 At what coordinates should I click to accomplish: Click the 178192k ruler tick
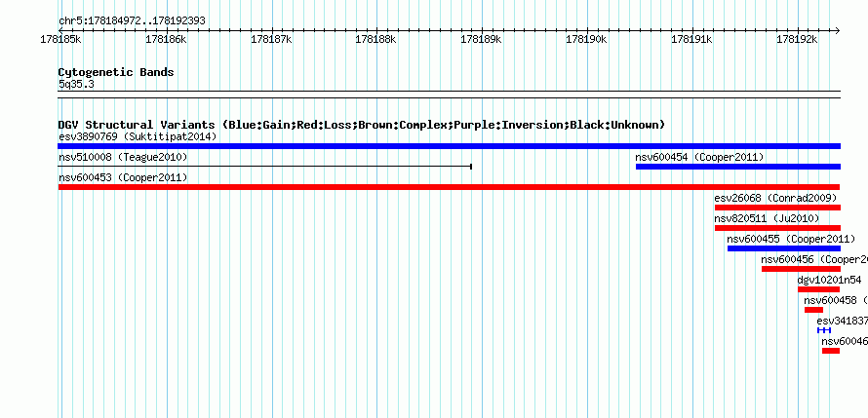[x=797, y=39]
